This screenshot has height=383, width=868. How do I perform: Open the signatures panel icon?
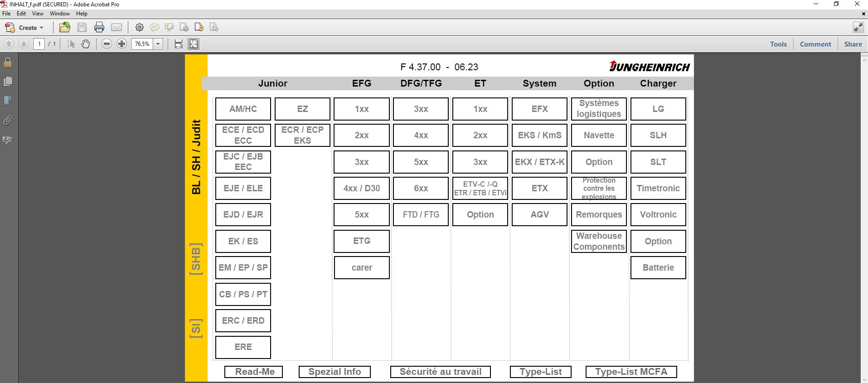click(x=8, y=140)
